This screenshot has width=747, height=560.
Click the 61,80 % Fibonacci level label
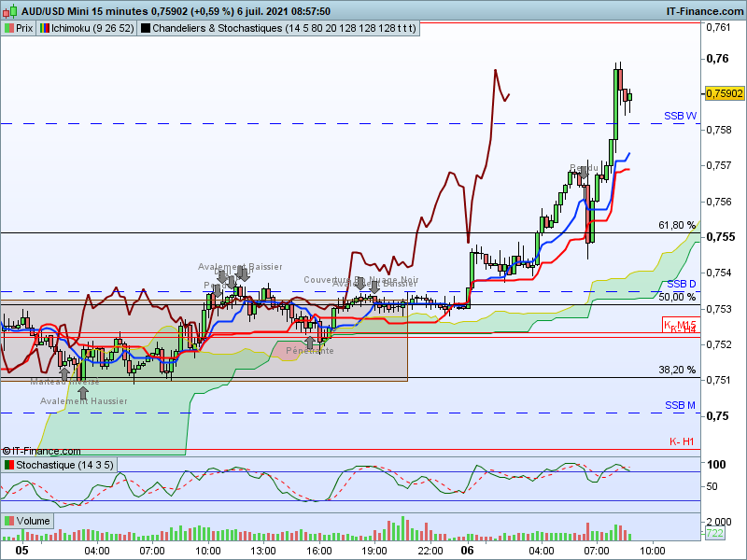coord(677,225)
